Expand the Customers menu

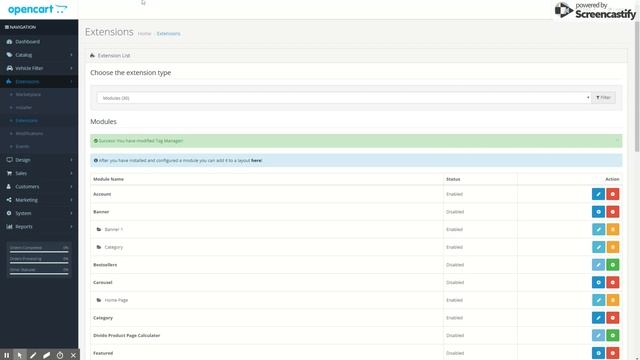point(39,187)
